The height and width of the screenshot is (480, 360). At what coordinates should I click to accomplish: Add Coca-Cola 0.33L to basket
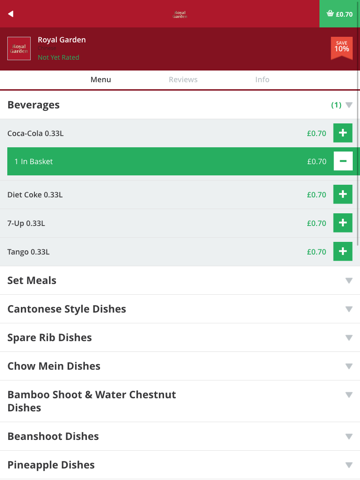pyautogui.click(x=343, y=133)
